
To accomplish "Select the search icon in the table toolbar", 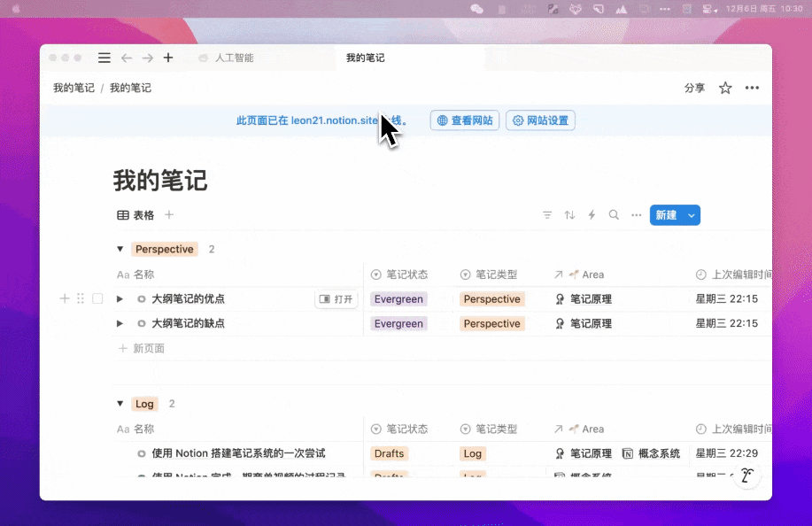I will click(614, 214).
